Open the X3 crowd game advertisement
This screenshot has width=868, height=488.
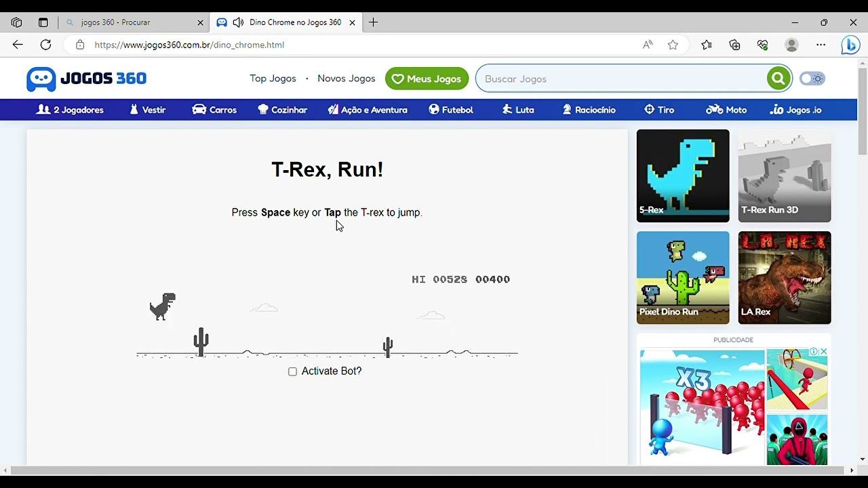[x=702, y=405]
